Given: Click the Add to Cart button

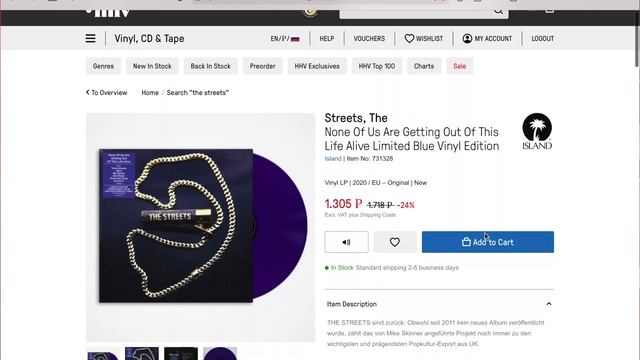Looking at the screenshot, I should 488,242.
